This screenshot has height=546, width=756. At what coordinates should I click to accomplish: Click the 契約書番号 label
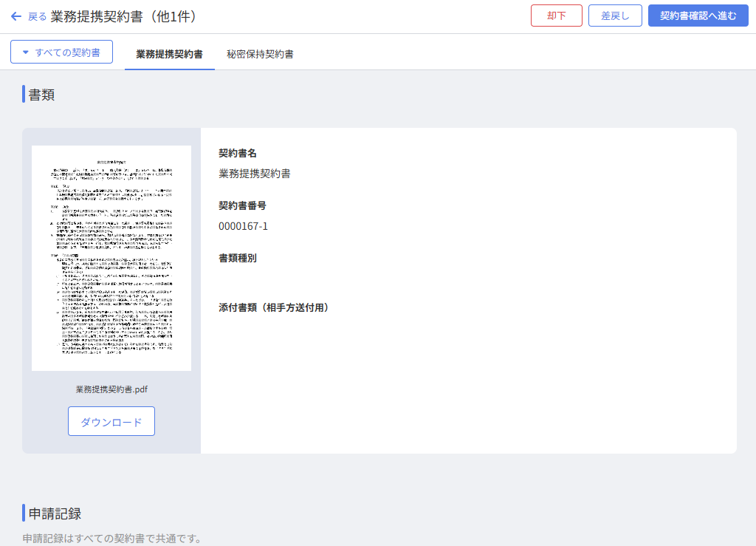(x=242, y=205)
